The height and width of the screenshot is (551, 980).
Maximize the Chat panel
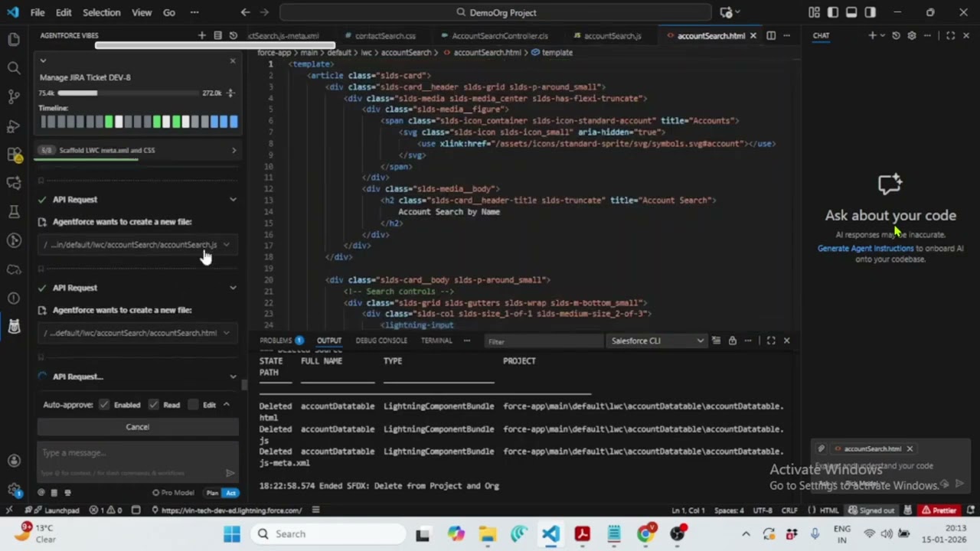pos(950,35)
